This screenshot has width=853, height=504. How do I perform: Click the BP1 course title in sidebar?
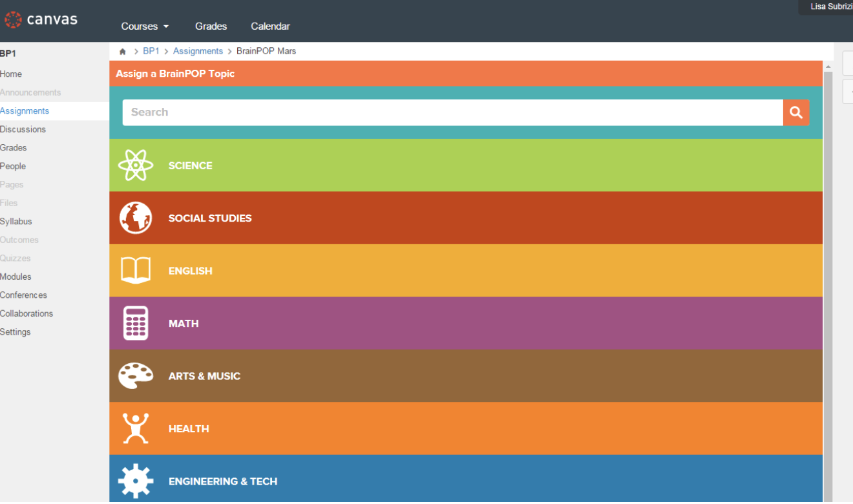8,54
